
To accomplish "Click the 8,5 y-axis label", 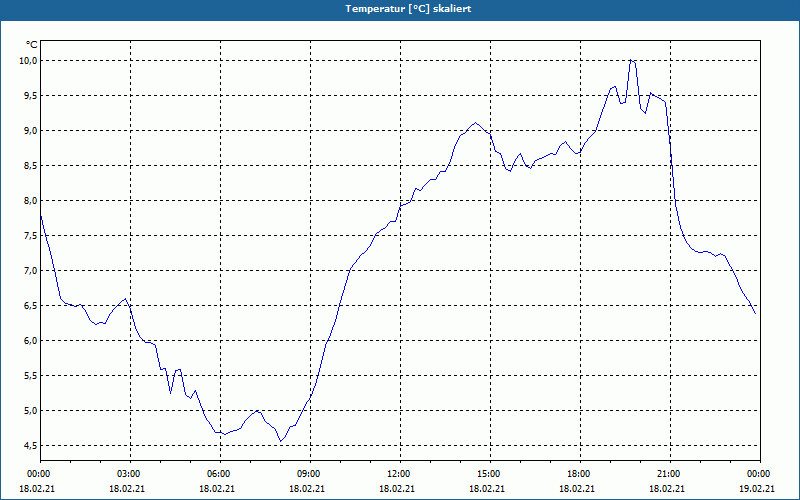I will [x=31, y=165].
